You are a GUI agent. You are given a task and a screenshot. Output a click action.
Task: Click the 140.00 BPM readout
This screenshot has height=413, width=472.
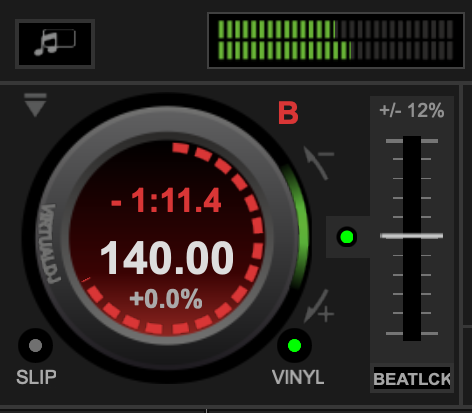(x=167, y=258)
